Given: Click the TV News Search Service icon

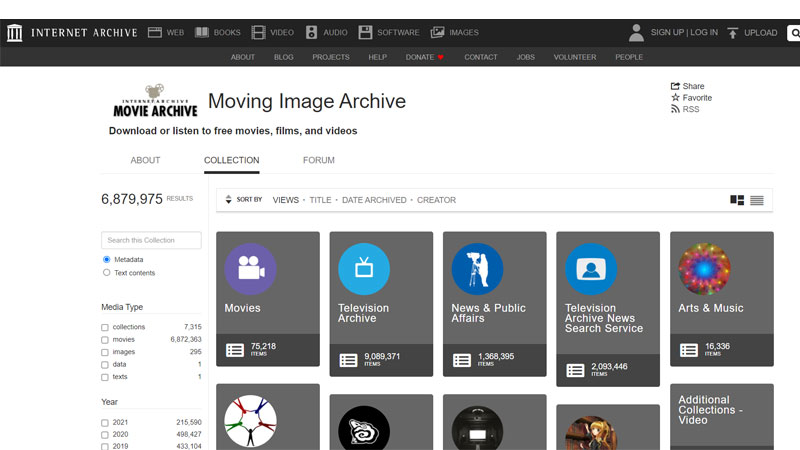Looking at the screenshot, I should [591, 269].
